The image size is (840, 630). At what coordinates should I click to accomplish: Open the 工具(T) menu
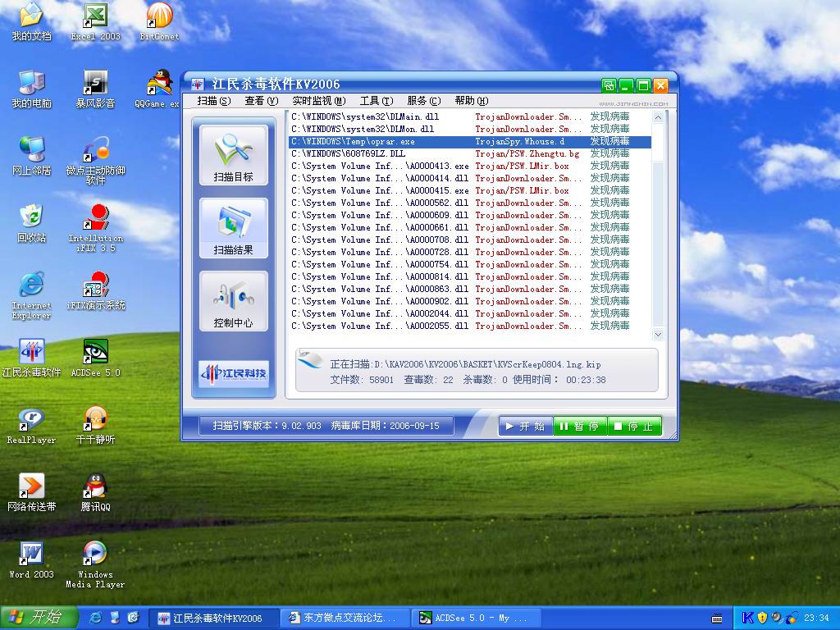[x=377, y=101]
